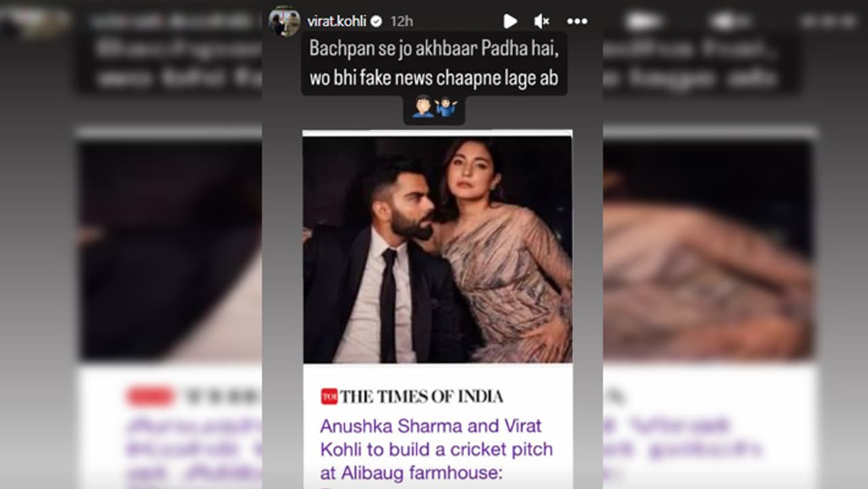Click the blue verified badge

(376, 22)
